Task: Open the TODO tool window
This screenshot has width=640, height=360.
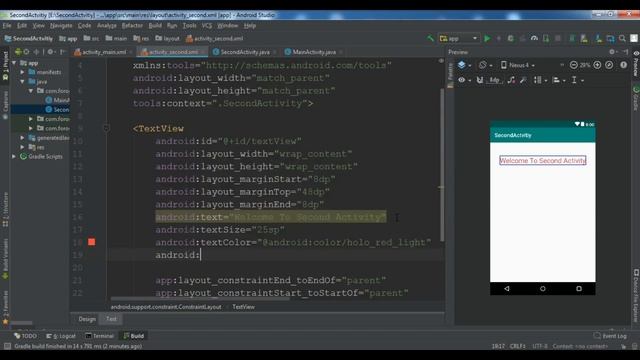Action: tap(25, 336)
